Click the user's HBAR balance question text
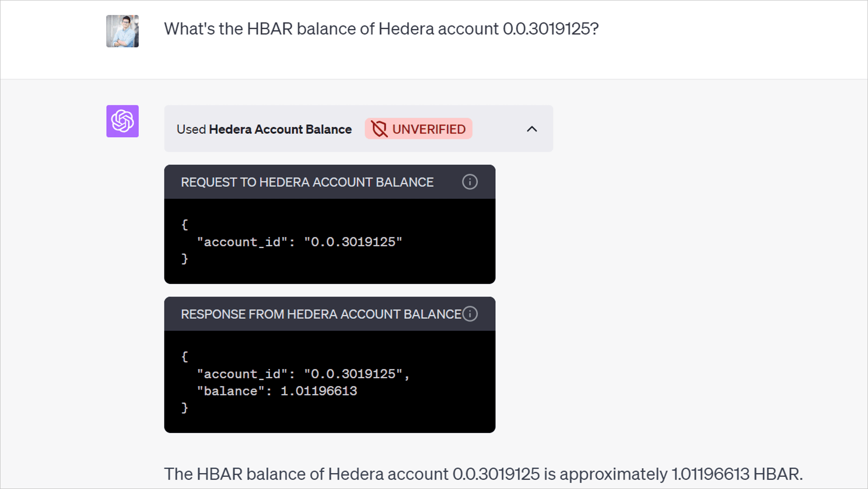Image resolution: width=868 pixels, height=489 pixels. (381, 29)
